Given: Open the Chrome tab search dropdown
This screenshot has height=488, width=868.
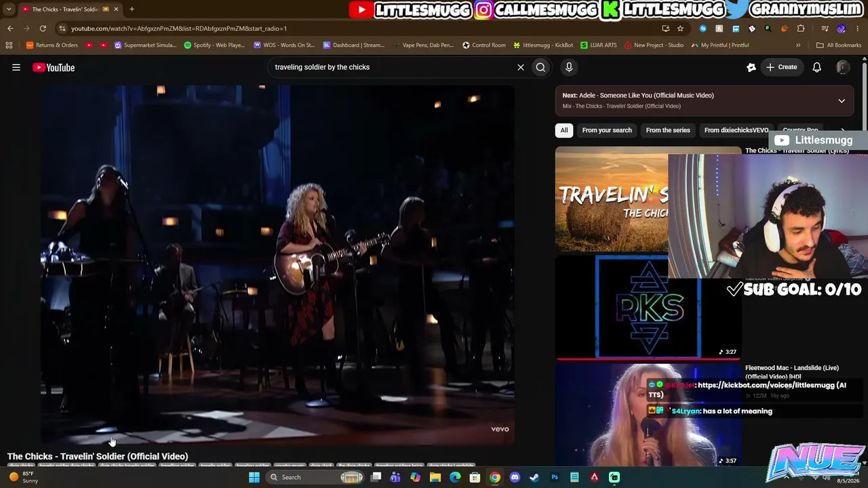Looking at the screenshot, I should pyautogui.click(x=8, y=9).
